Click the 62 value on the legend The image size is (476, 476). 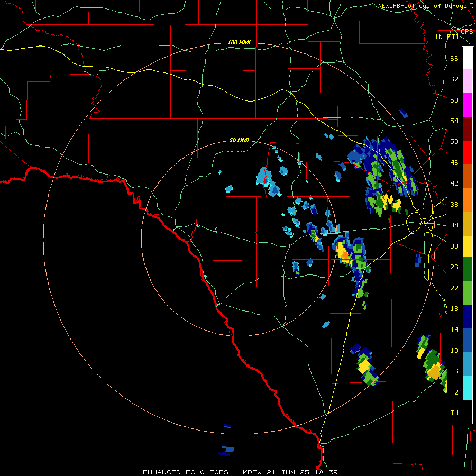tap(454, 79)
